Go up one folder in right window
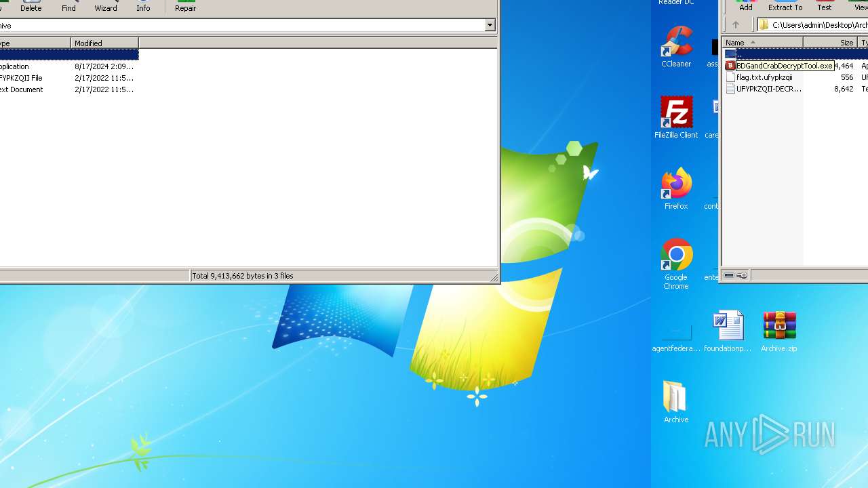Viewport: 868px width, 488px height. pos(736,24)
